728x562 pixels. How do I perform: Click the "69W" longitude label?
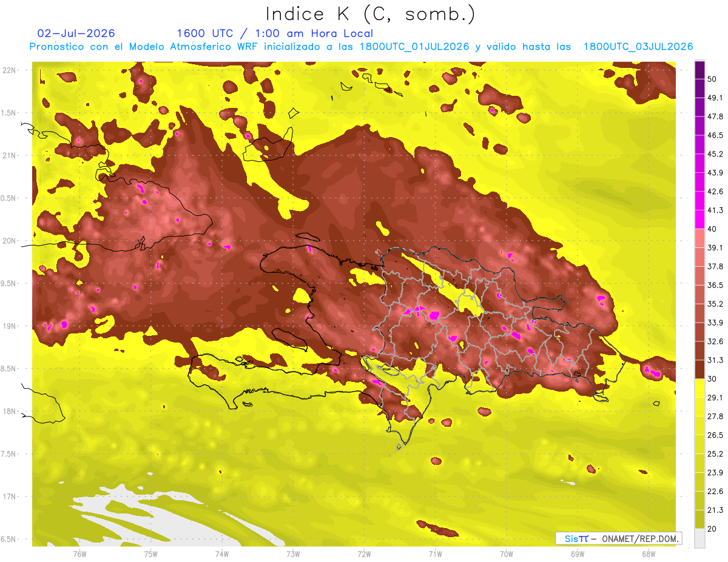[x=578, y=554]
